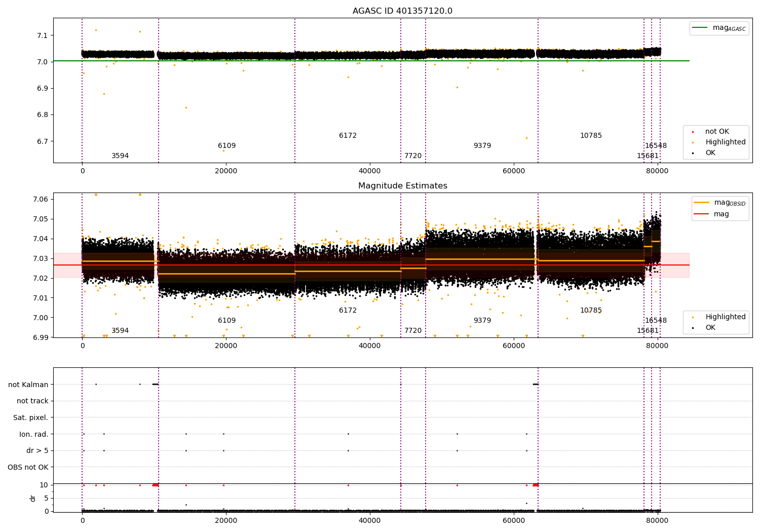Screen dimensions: 760x532
Task: Click the 10 tick on dr axis
Action: (44, 485)
